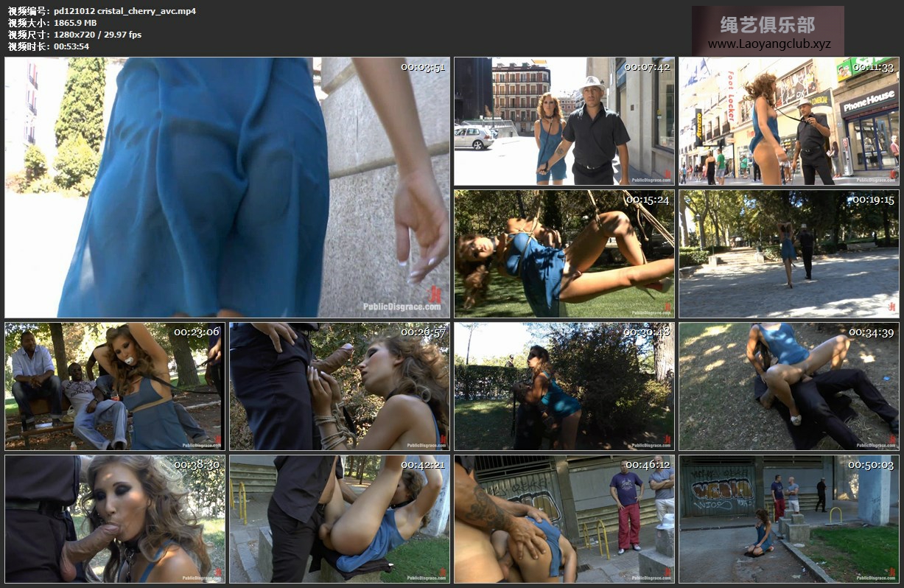Select the 00:19:15 thumbnail
The width and height of the screenshot is (904, 588).
(788, 253)
